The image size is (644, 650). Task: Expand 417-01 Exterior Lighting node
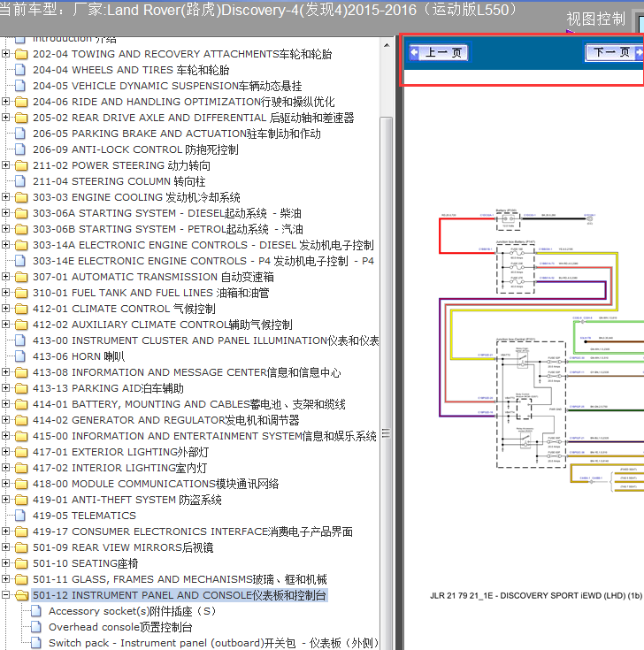pyautogui.click(x=6, y=452)
